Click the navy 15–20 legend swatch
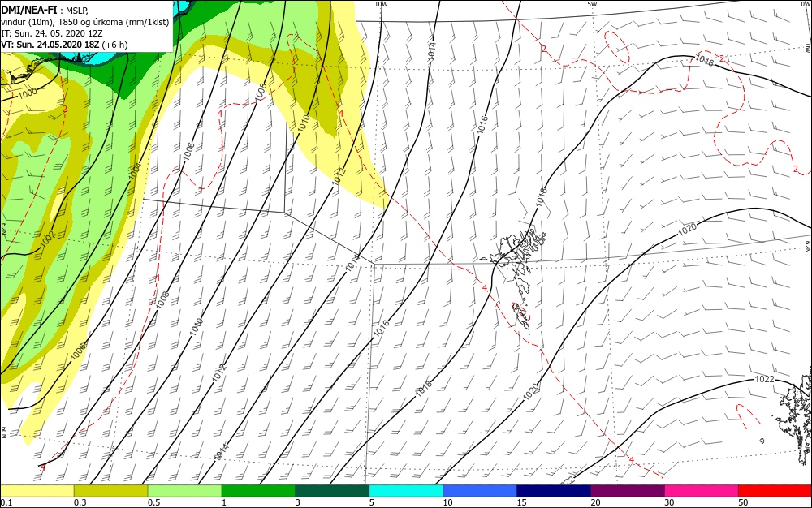The image size is (812, 508). tap(554, 491)
